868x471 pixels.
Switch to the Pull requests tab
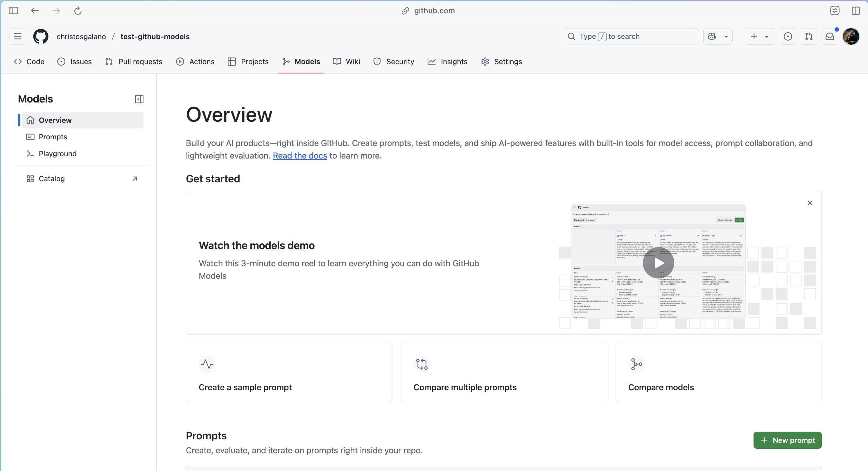[134, 62]
